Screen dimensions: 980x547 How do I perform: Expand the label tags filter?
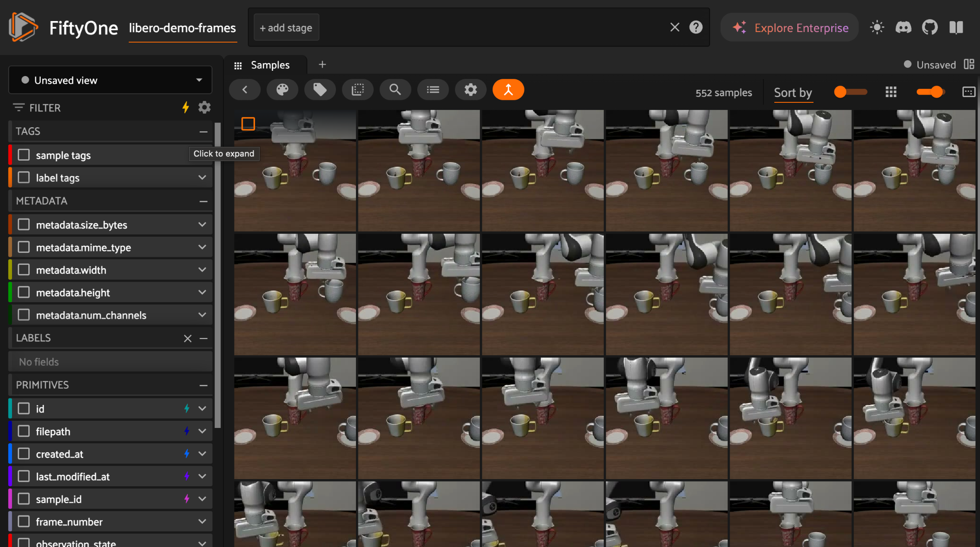(202, 177)
